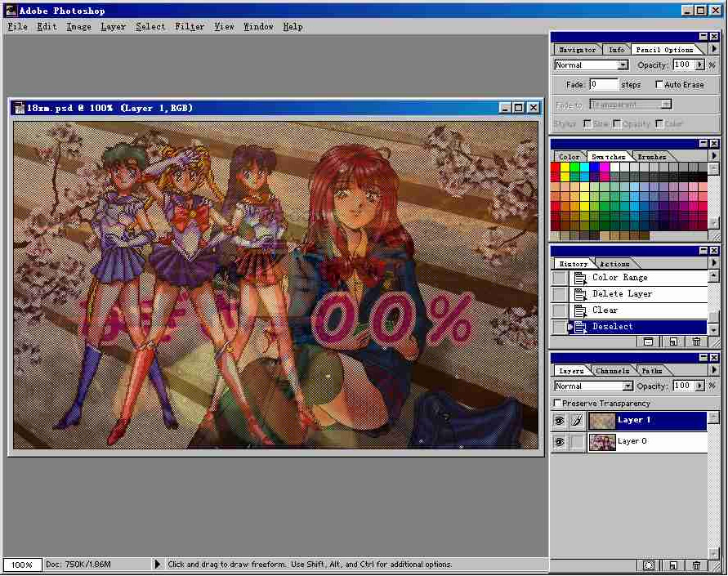The height and width of the screenshot is (576, 728).
Task: Set history brush source at Color Range
Action: click(x=560, y=278)
